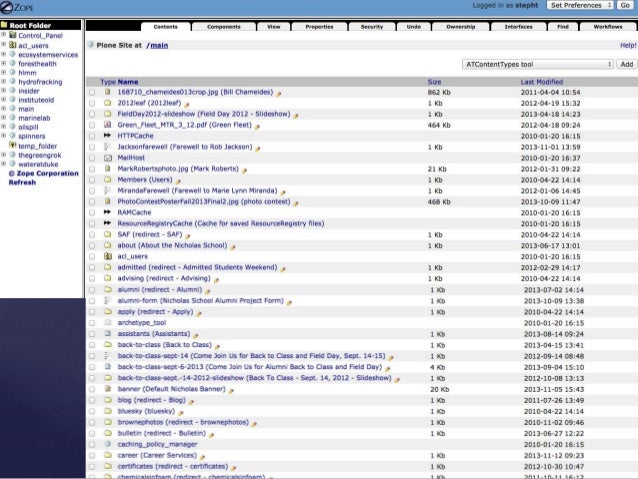Click pencil edit icon after Bill Chameides entry

click(279, 94)
